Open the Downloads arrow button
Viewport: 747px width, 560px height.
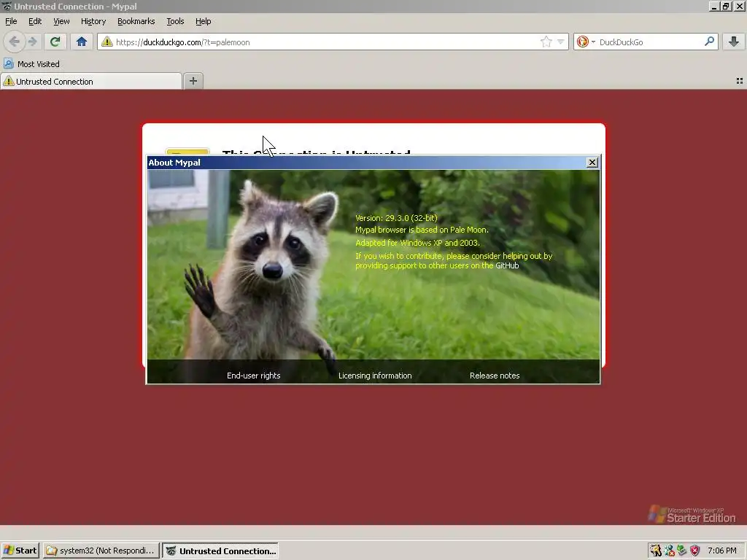click(734, 42)
